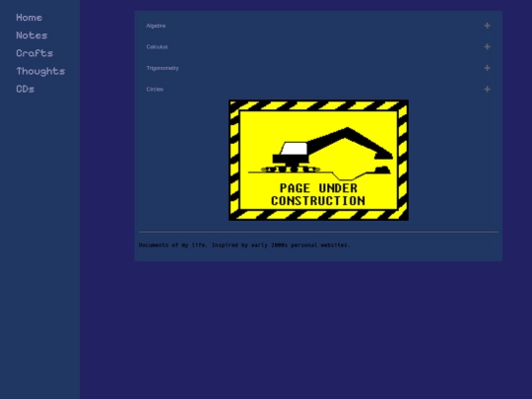Open the Home page link

click(30, 18)
